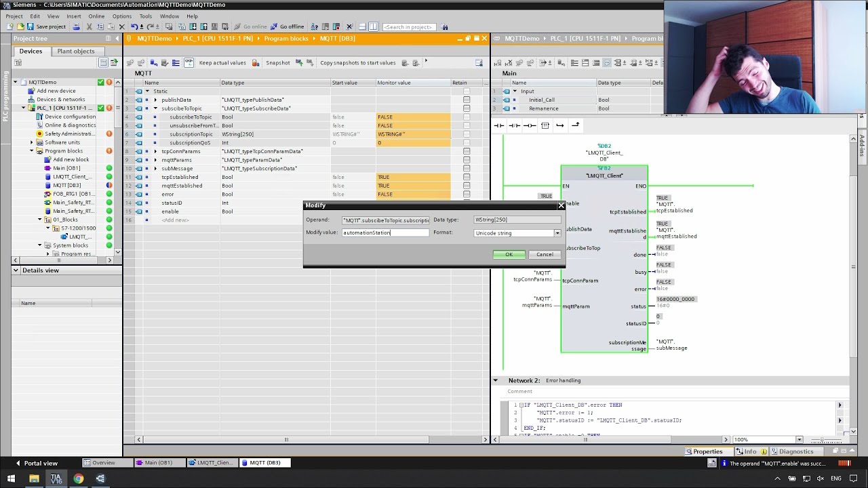Click the Save project button
This screenshot has width=868, height=488.
46,26
